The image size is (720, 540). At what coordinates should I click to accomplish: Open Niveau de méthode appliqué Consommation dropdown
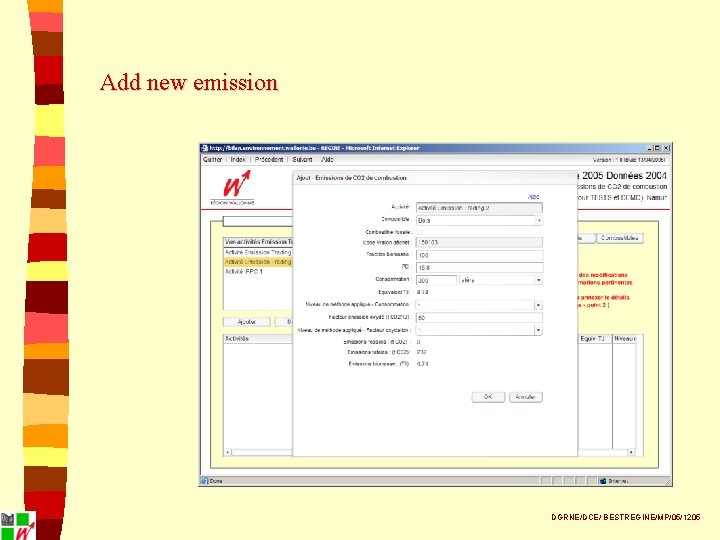click(x=479, y=305)
